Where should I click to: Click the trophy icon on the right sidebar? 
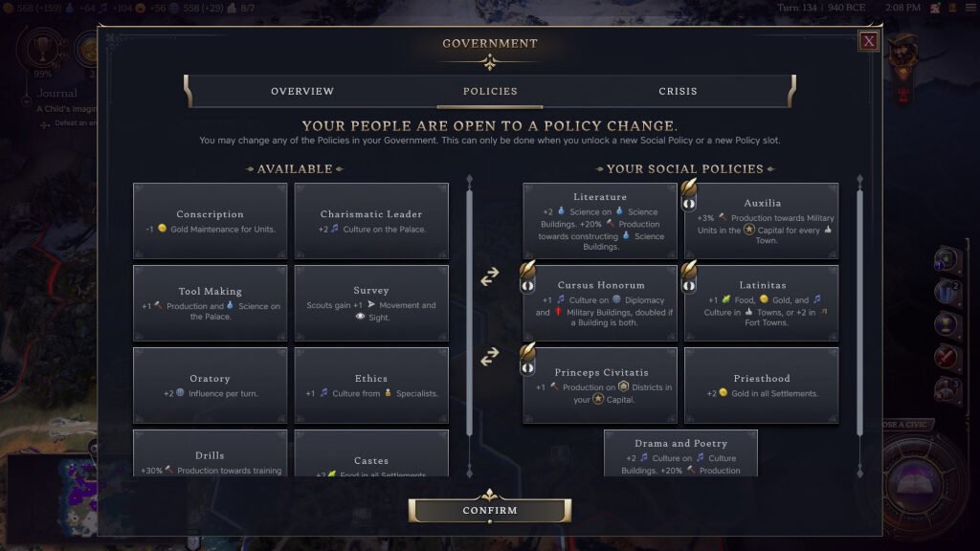(944, 325)
